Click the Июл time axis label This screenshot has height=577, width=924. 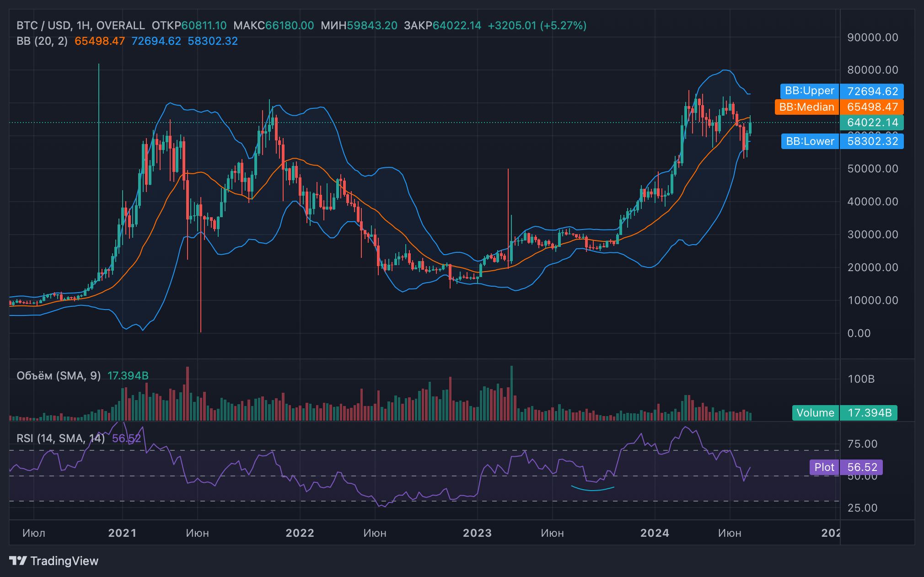[x=34, y=533]
